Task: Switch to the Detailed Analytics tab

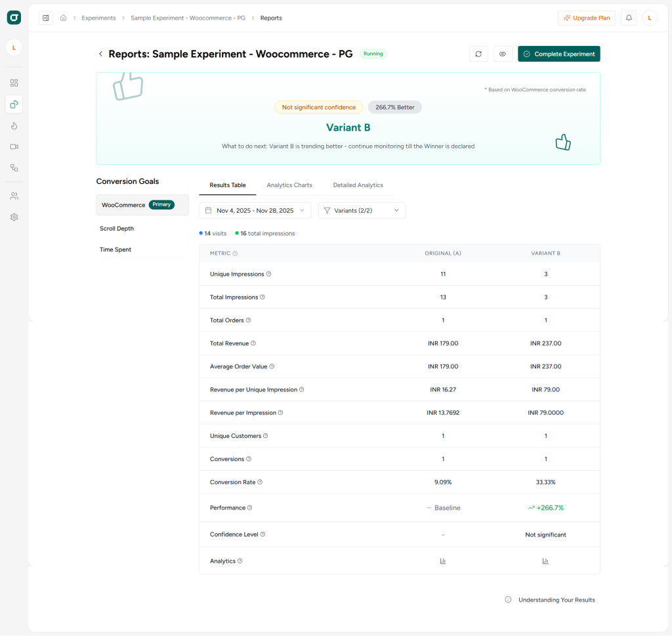Action: (x=358, y=185)
